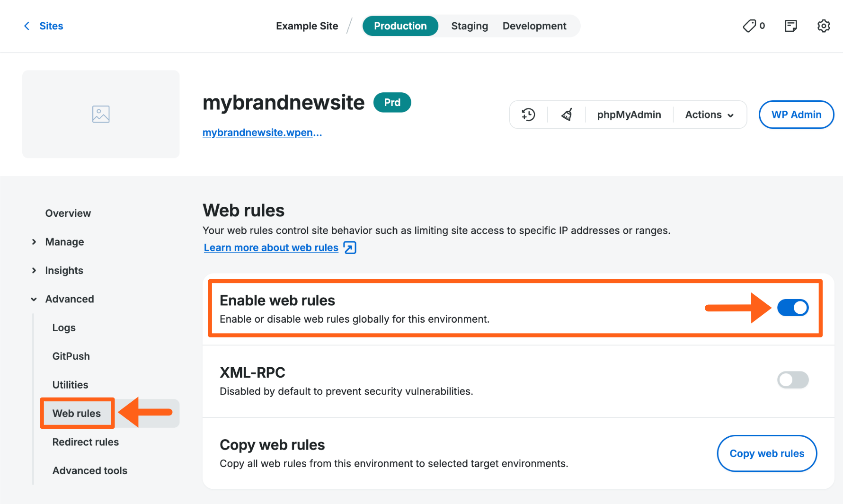The width and height of the screenshot is (843, 504).
Task: Collapse the Advanced section in sidebar
Action: 69,299
